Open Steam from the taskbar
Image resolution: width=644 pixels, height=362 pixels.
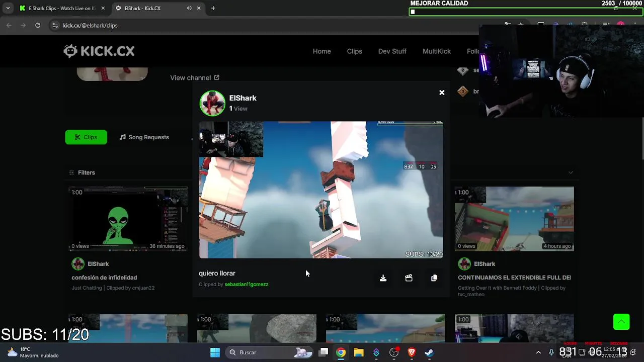tap(429, 352)
